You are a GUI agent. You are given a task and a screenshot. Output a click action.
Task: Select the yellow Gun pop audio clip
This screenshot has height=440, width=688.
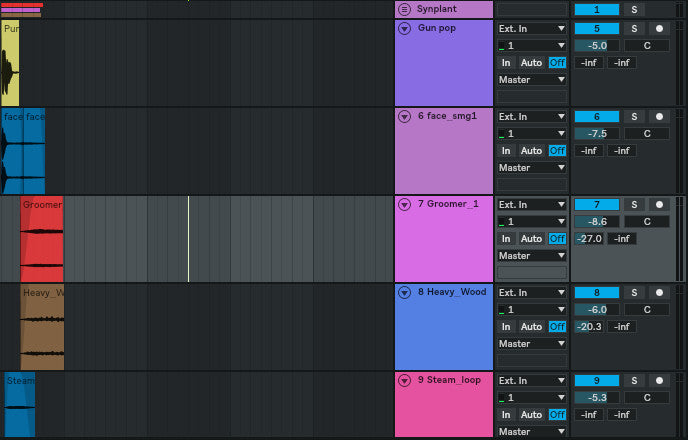(x=10, y=63)
